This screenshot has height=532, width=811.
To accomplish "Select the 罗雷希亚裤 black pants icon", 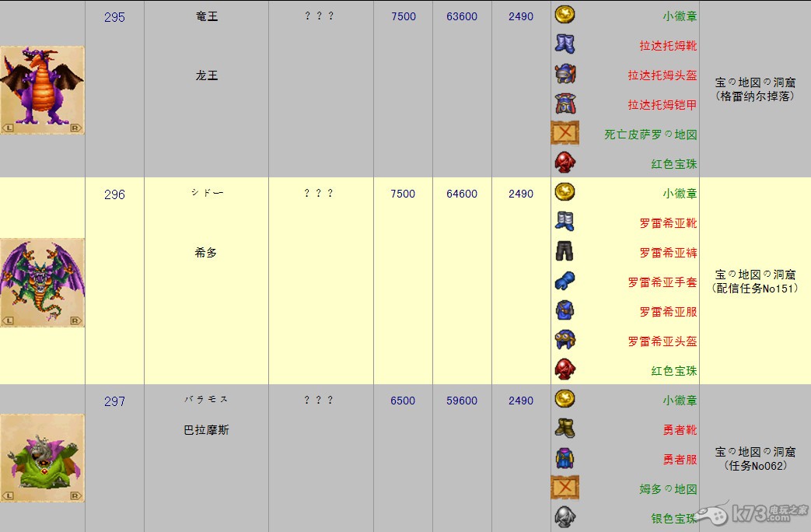I will click(565, 251).
